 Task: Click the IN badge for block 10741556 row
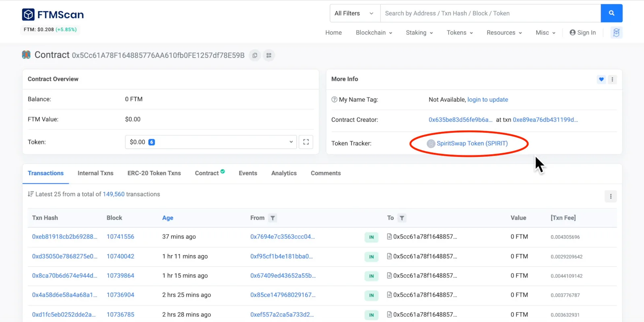(x=371, y=237)
